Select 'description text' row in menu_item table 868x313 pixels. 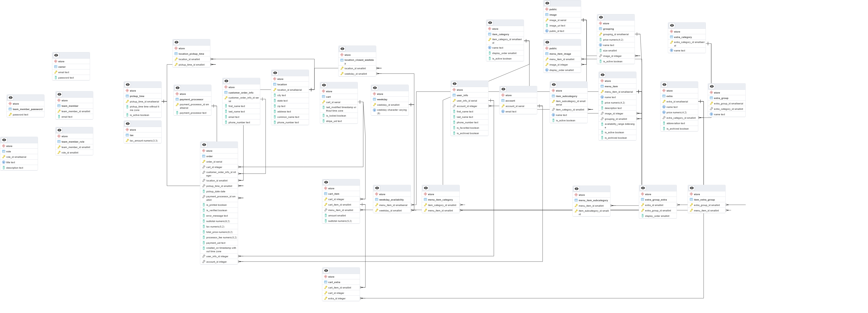(x=618, y=108)
